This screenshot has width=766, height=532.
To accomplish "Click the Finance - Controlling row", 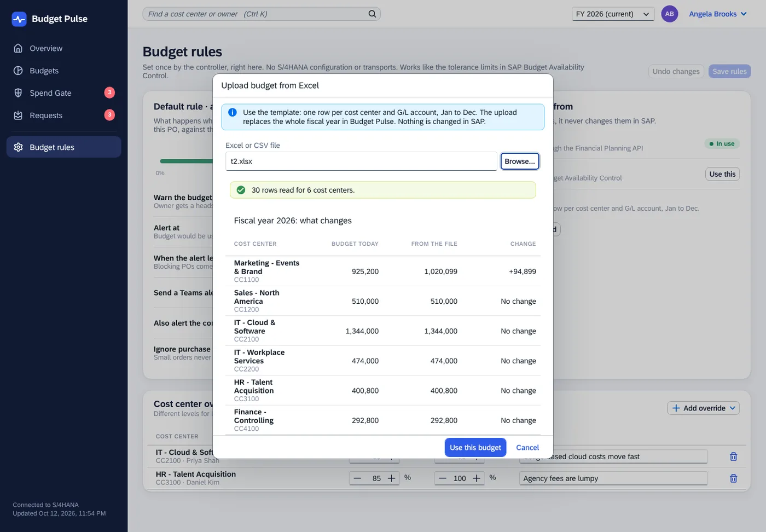I will click(x=383, y=420).
